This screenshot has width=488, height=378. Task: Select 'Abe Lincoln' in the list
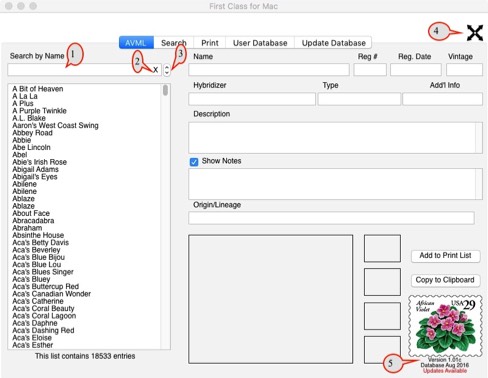pos(31,148)
